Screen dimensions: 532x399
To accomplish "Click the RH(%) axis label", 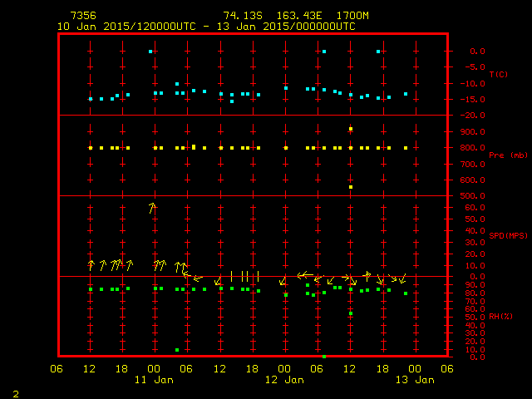I will (500, 317).
